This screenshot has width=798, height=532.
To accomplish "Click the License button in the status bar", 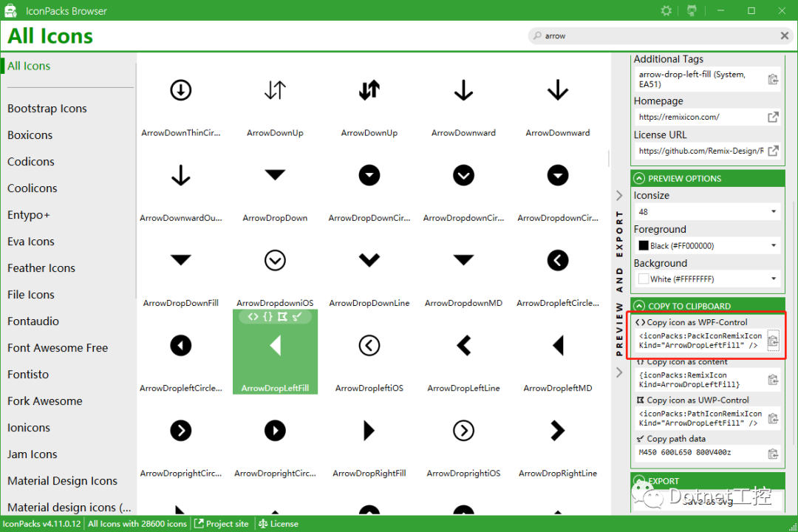I will pos(278,522).
